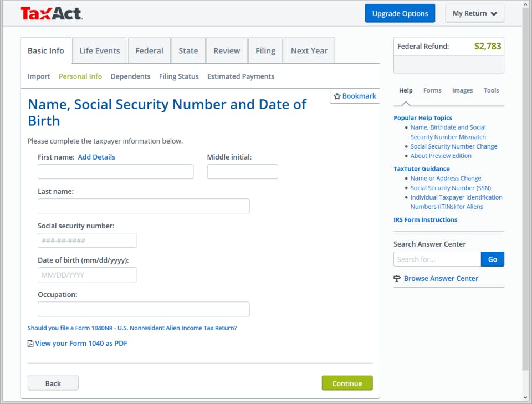Viewport: 532px width, 404px height.
Task: Click the PDF icon beside View Form 1040
Action: point(30,344)
